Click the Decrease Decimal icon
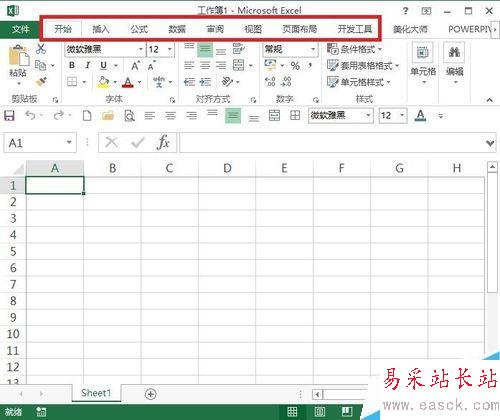Image resolution: width=500 pixels, height=420 pixels. point(286,82)
